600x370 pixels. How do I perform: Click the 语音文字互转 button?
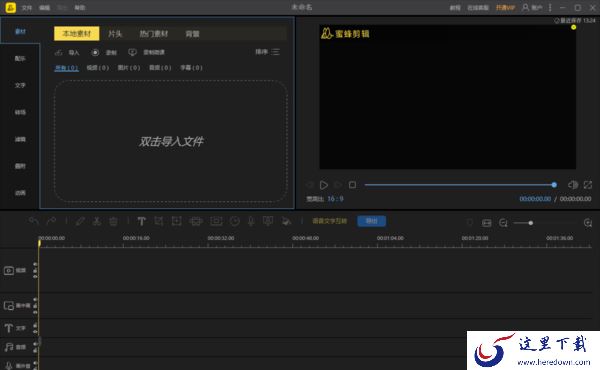click(329, 221)
